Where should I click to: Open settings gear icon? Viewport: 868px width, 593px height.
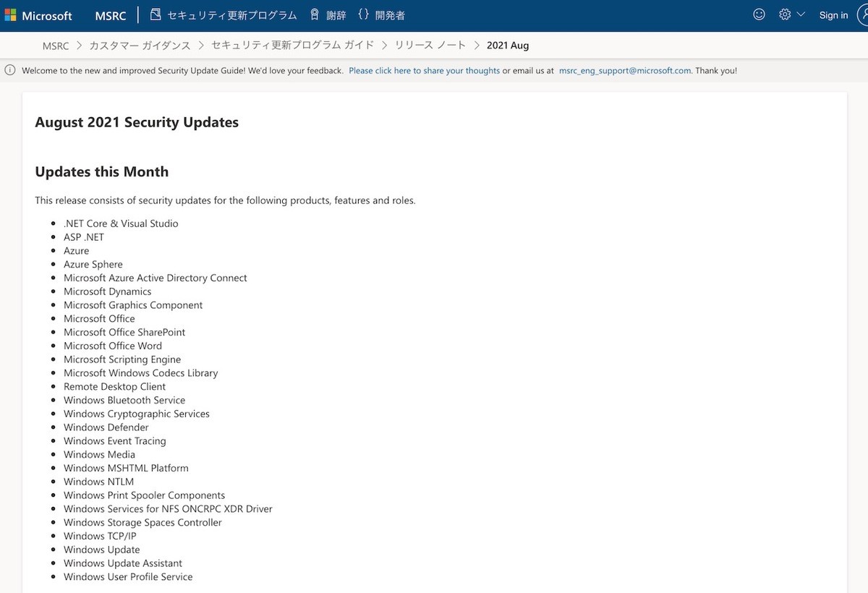click(785, 14)
